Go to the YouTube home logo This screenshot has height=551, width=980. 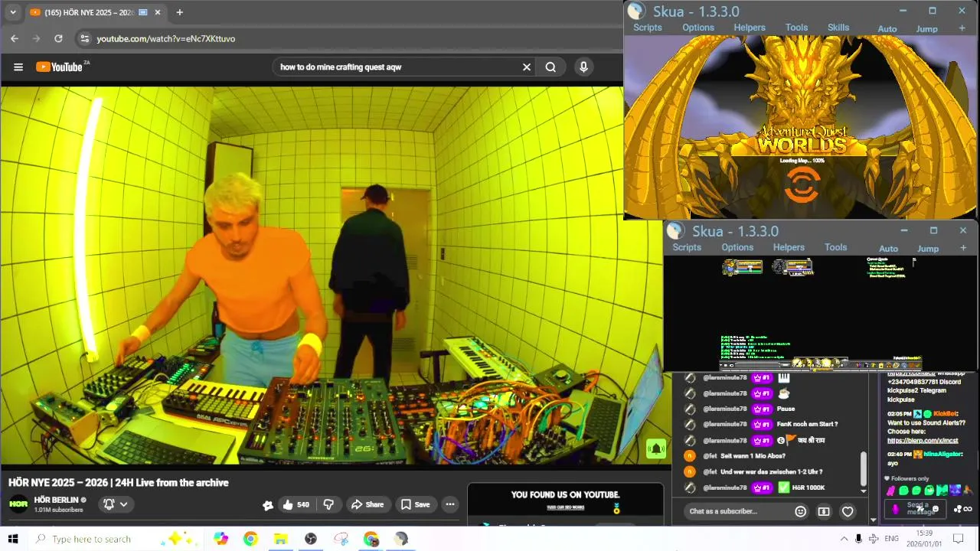[61, 67]
